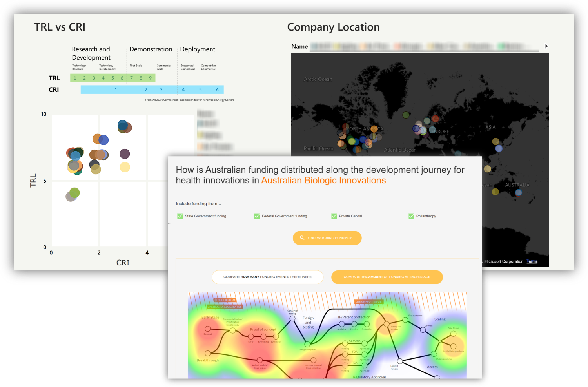Select the Animal models/trials begun node
The height and width of the screenshot is (387, 588).
260,360
